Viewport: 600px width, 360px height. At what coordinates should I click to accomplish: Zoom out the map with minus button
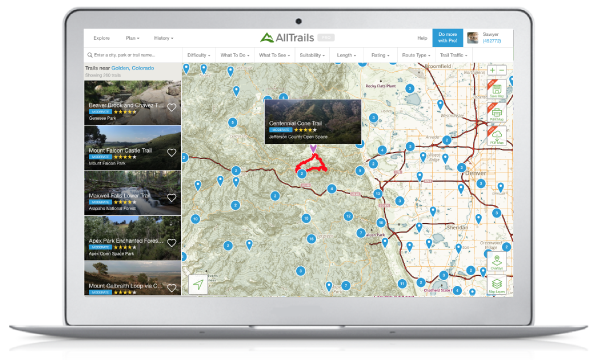tap(502, 70)
